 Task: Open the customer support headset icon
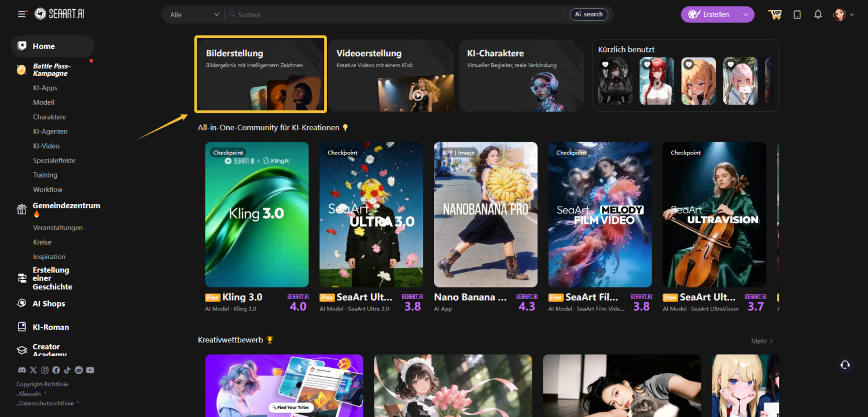845,364
